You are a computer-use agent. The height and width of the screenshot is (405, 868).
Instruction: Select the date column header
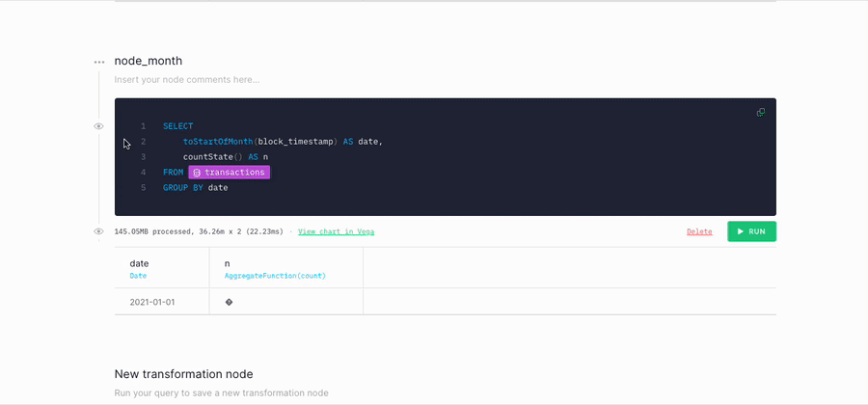tap(139, 263)
